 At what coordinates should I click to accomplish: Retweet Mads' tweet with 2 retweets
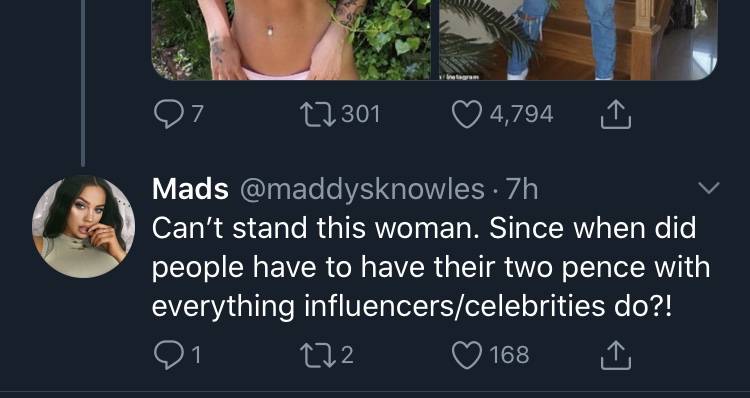(x=317, y=355)
